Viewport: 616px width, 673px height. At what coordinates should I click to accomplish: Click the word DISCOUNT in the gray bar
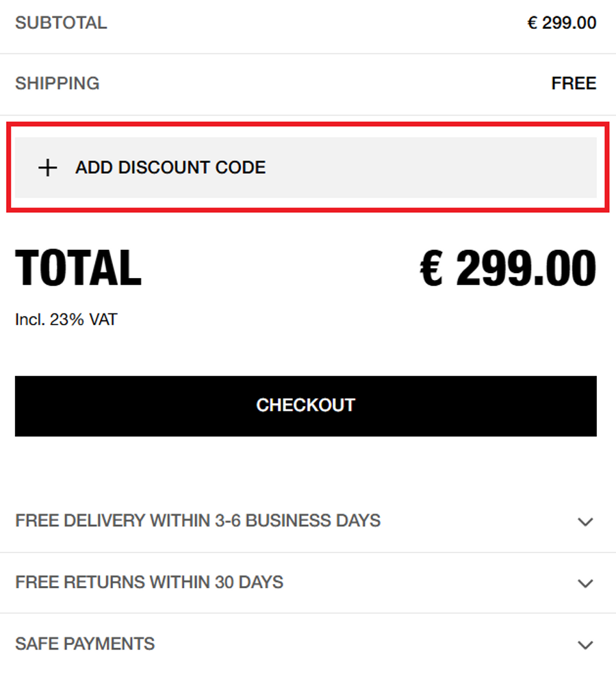tap(157, 168)
